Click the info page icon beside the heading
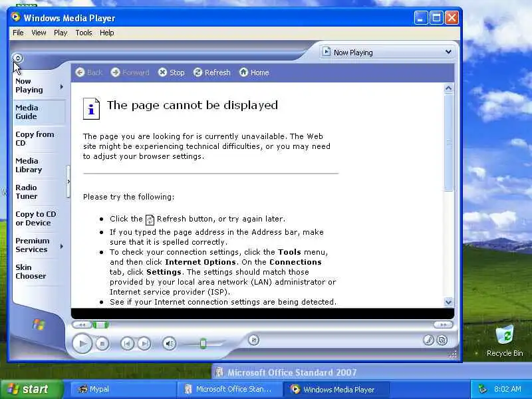532x399 pixels. pyautogui.click(x=91, y=108)
